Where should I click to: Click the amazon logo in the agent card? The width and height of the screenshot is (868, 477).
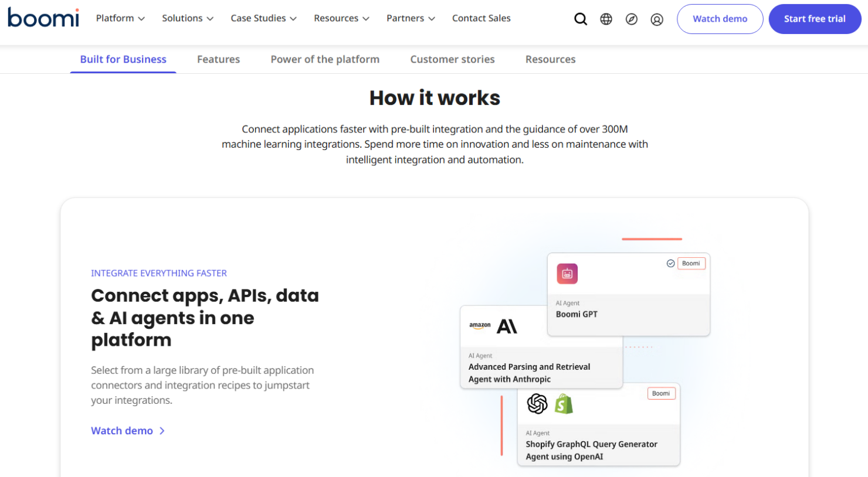pos(481,325)
